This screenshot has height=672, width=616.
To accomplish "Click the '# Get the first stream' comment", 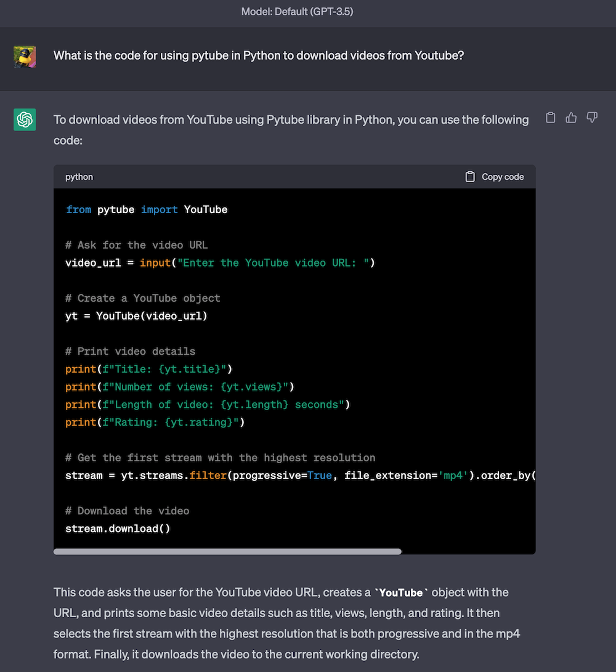I will click(x=220, y=457).
